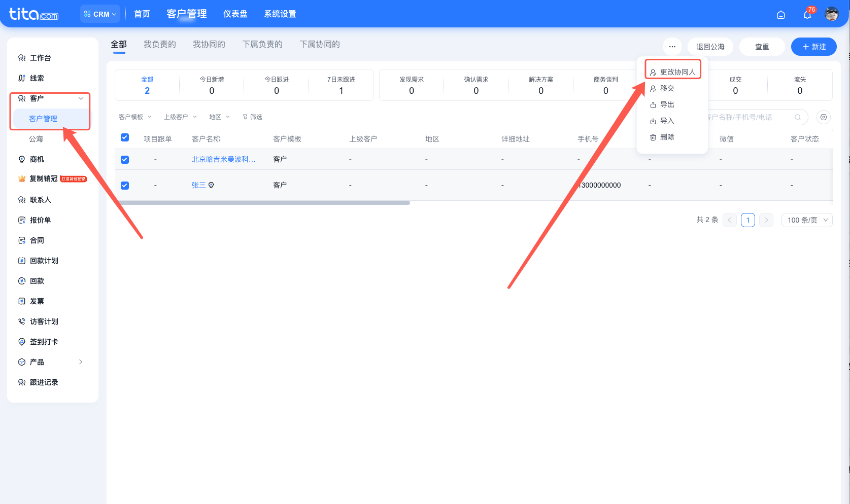
Task: Change the 100 条/页 page size
Action: pyautogui.click(x=807, y=220)
